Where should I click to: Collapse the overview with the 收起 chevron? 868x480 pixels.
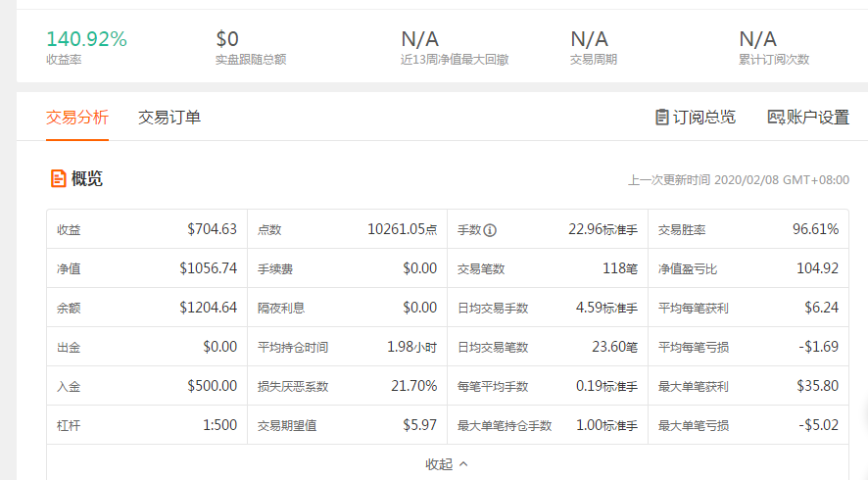coord(462,463)
